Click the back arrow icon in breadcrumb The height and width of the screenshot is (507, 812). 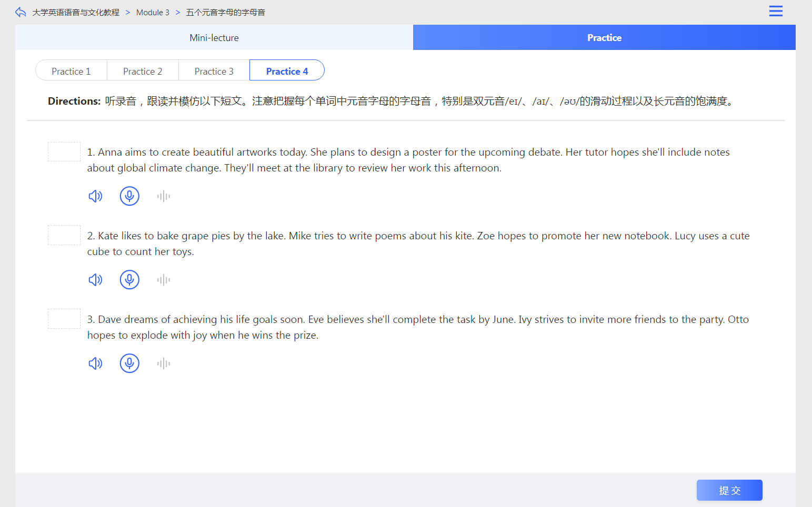tap(21, 12)
